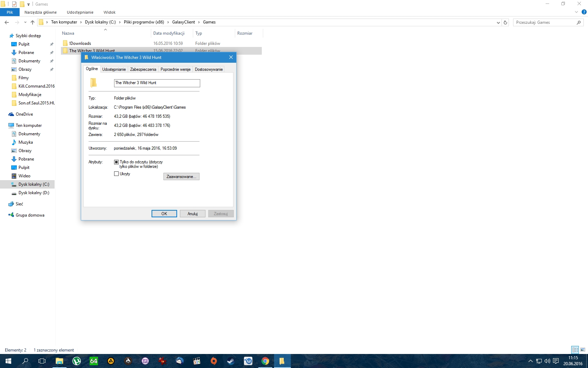This screenshot has height=368, width=588.
Task: Open the quick access toolbar customize arrow
Action: coord(28,4)
